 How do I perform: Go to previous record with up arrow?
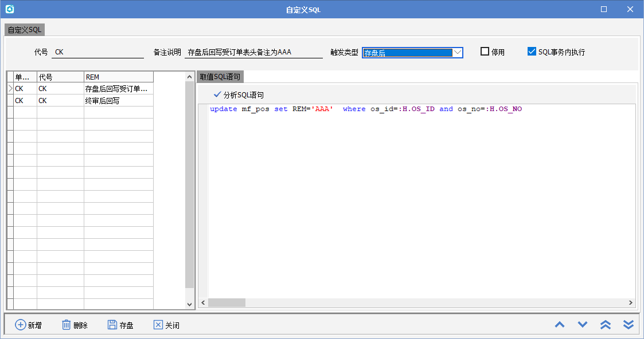(560, 325)
